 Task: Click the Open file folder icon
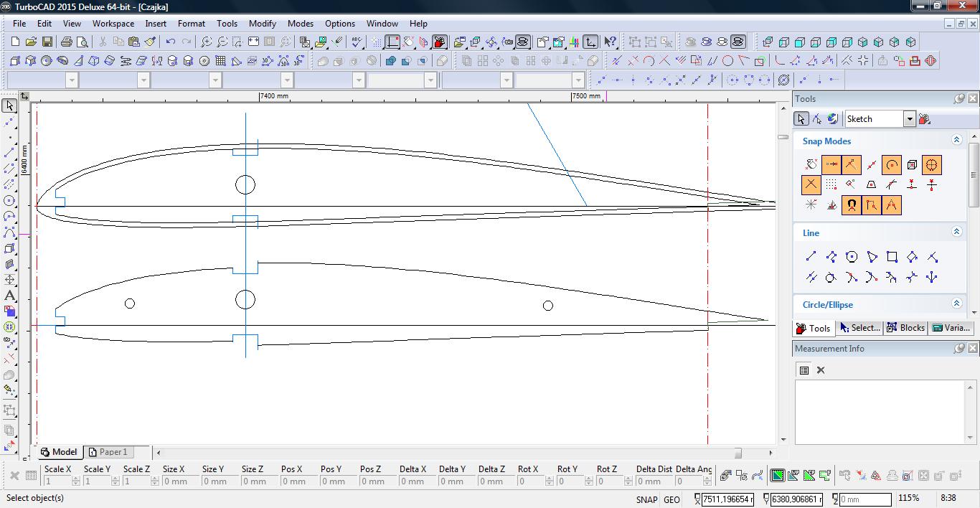pyautogui.click(x=31, y=42)
